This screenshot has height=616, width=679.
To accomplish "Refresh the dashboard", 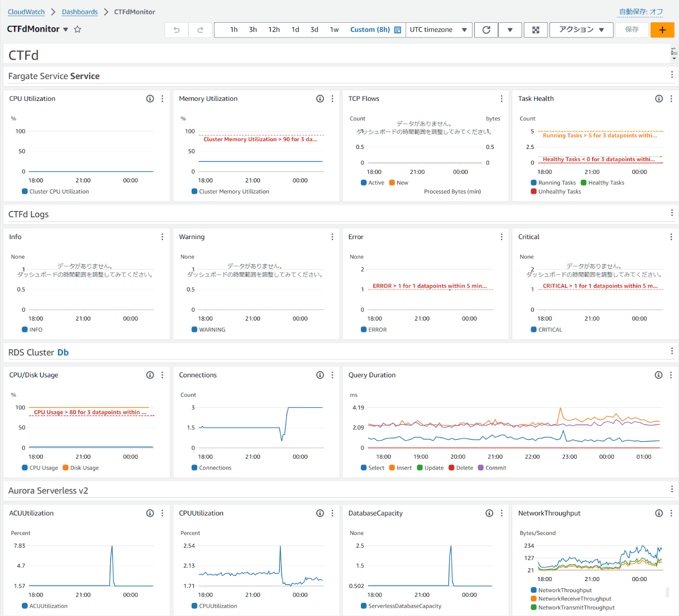I will click(x=486, y=30).
